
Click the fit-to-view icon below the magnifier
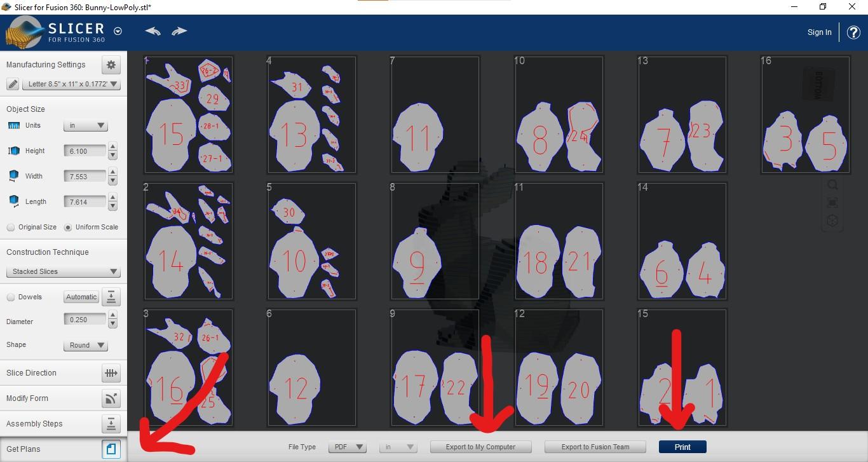pyautogui.click(x=832, y=203)
